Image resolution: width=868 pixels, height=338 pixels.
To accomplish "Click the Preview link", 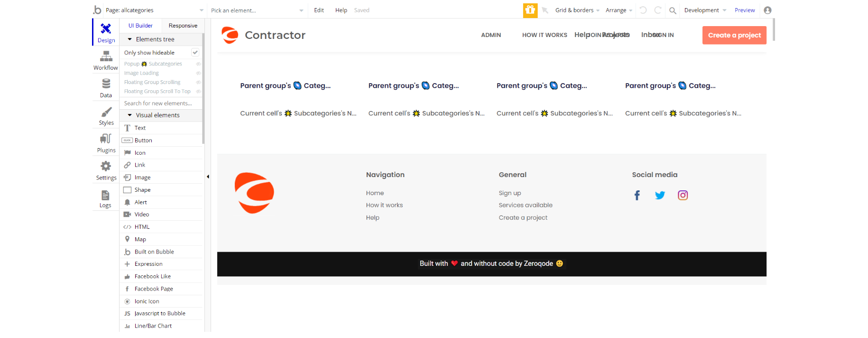I will click(744, 10).
